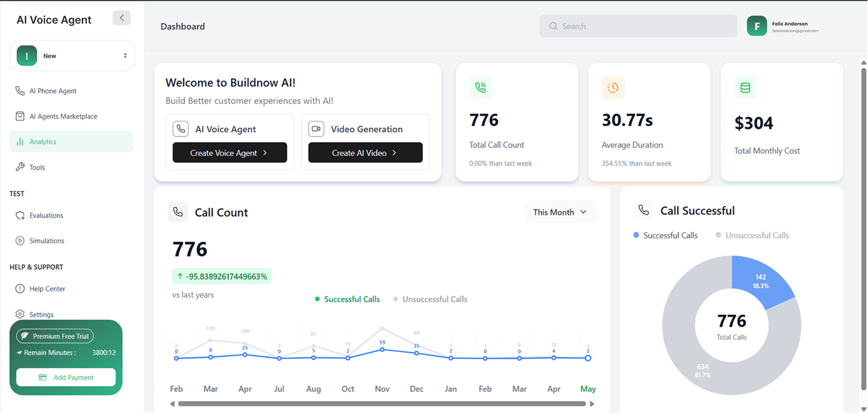This screenshot has width=868, height=413.
Task: Click the orange Average Duration clock icon
Action: pyautogui.click(x=613, y=88)
